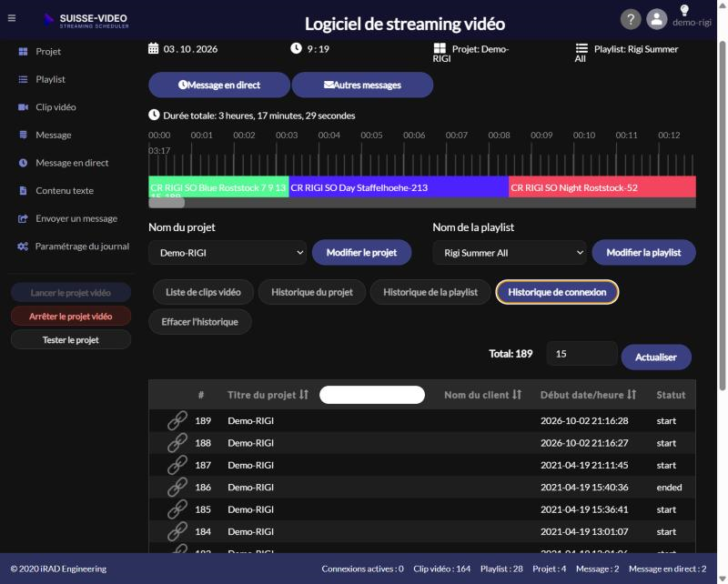Click the link icon in row 187
This screenshot has width=728, height=584.
click(x=177, y=465)
